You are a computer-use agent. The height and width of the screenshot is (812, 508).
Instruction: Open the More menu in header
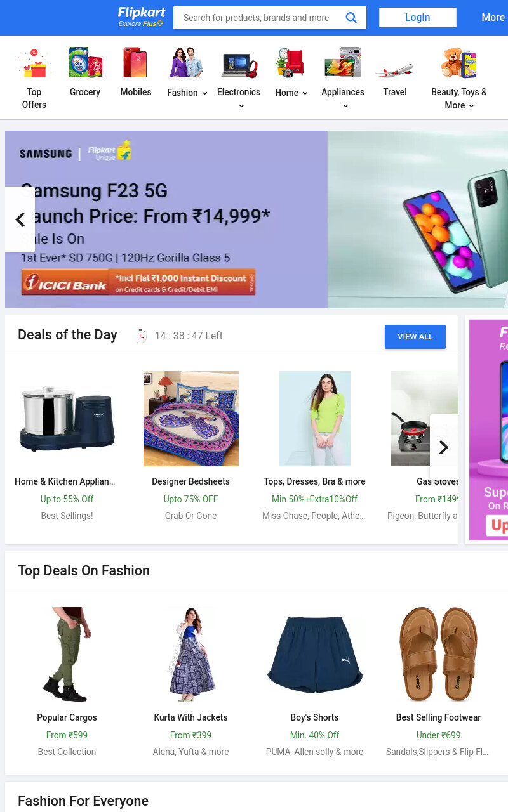pyautogui.click(x=493, y=18)
